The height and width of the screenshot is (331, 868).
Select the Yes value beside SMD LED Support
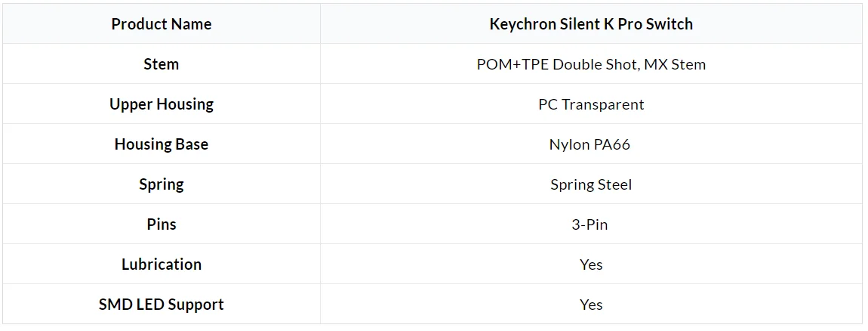591,305
